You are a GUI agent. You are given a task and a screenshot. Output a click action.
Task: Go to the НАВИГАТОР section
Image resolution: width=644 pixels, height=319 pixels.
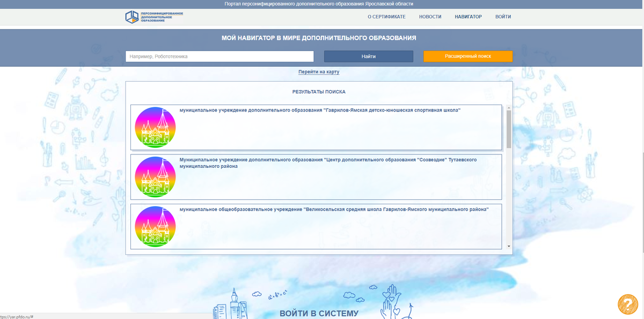469,17
